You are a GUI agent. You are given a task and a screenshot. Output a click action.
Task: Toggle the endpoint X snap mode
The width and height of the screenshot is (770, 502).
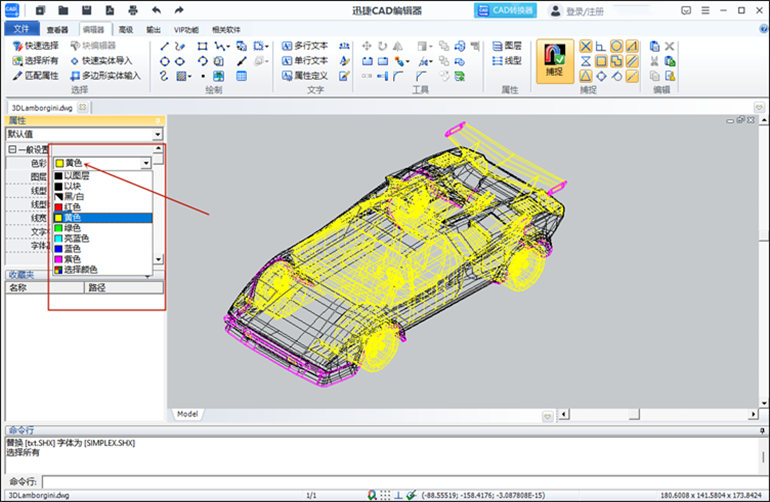pyautogui.click(x=586, y=46)
